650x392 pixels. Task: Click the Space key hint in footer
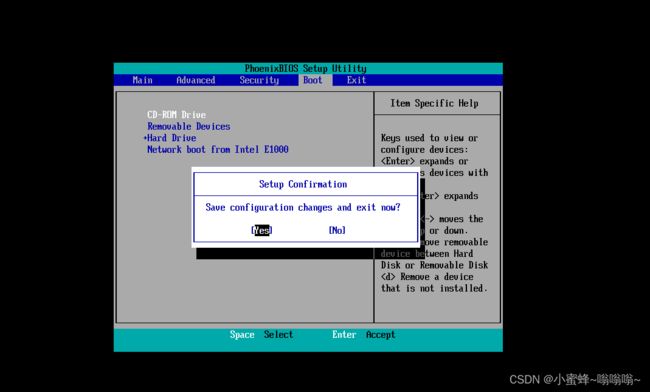tap(242, 334)
